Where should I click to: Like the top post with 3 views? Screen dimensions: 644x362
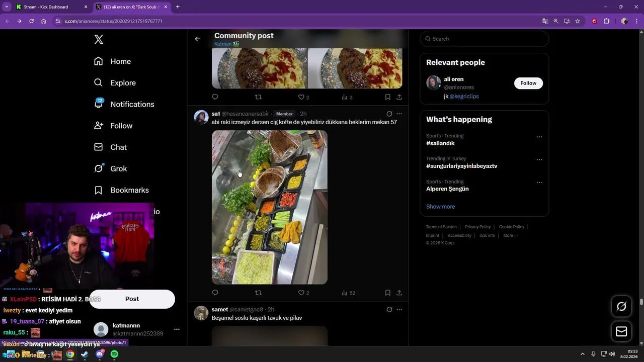303,97
